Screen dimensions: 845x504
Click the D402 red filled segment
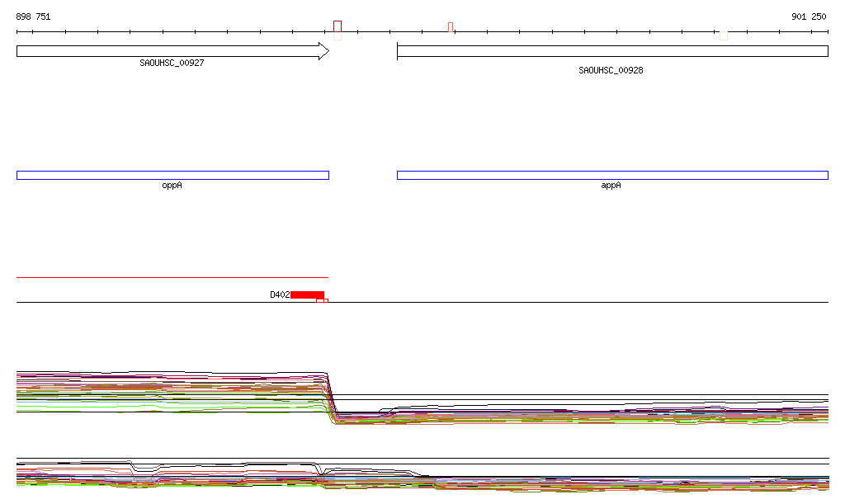(x=307, y=294)
